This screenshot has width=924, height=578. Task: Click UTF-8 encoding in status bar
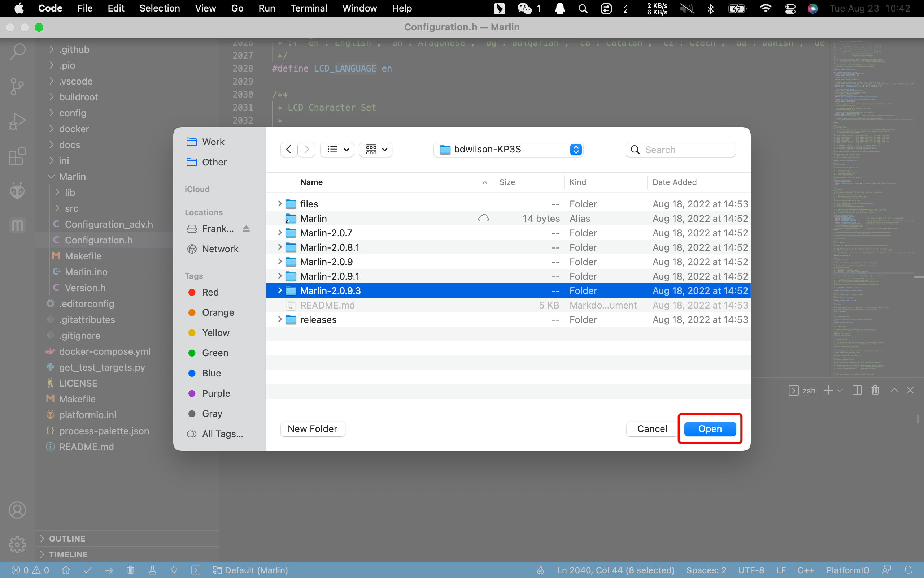(x=751, y=570)
